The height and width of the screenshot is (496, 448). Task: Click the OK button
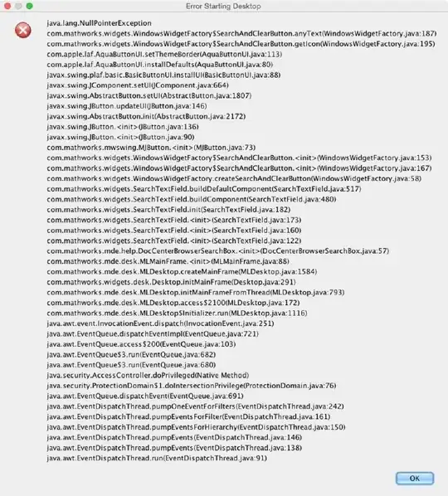point(415,479)
